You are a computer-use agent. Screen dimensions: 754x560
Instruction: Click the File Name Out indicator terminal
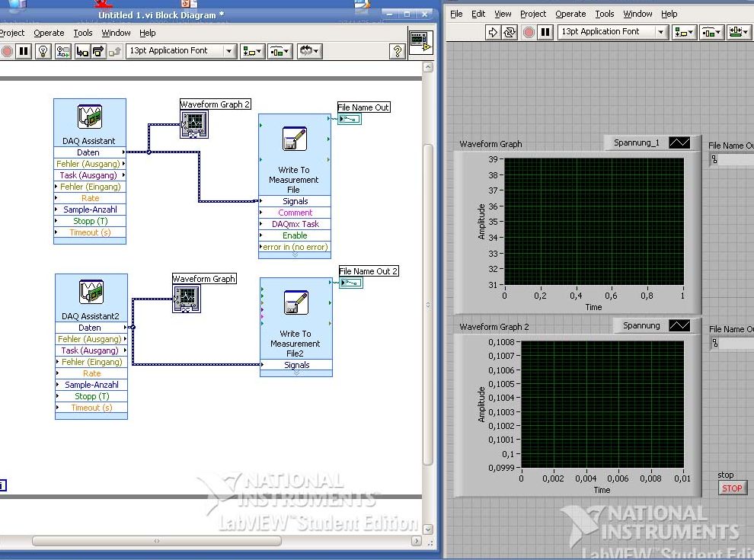[349, 119]
